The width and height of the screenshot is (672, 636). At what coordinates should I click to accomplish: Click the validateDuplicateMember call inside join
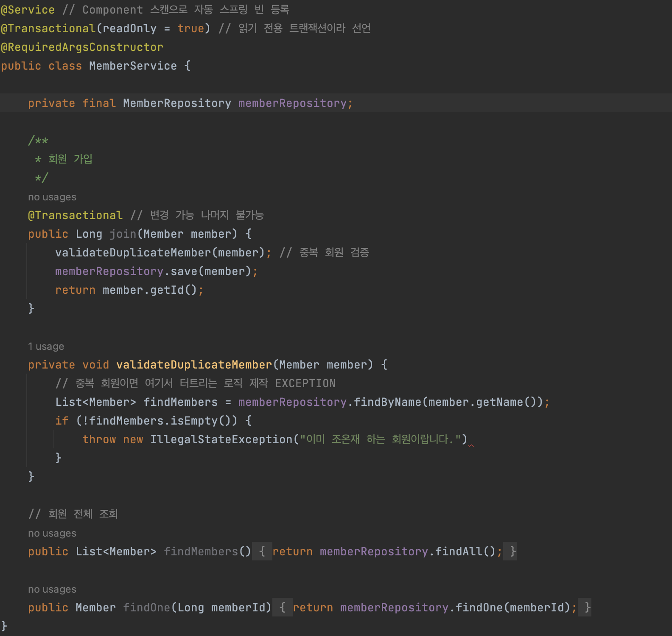[x=133, y=253]
